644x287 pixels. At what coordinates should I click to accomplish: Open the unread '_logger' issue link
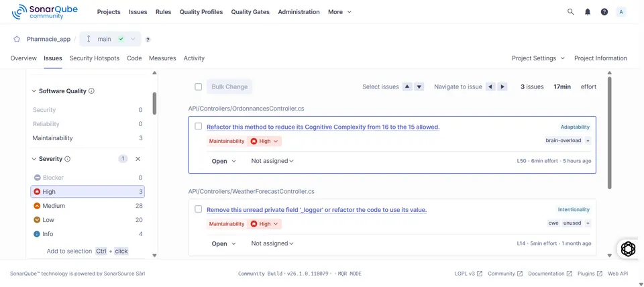(x=317, y=210)
